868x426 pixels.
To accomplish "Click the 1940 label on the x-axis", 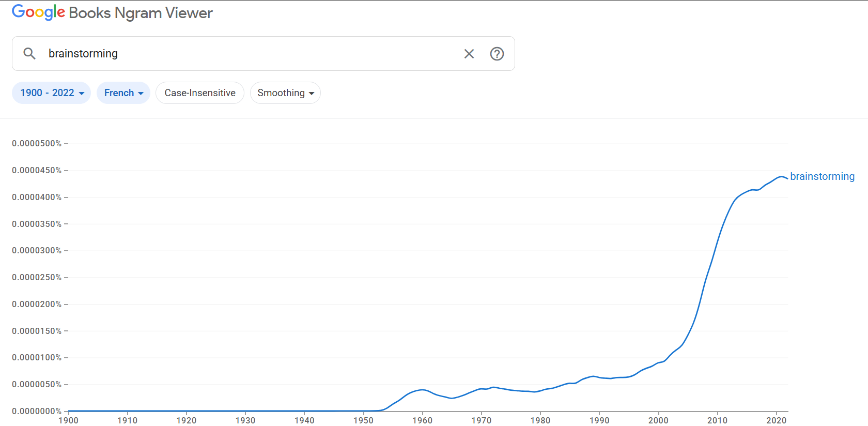I will tap(304, 420).
